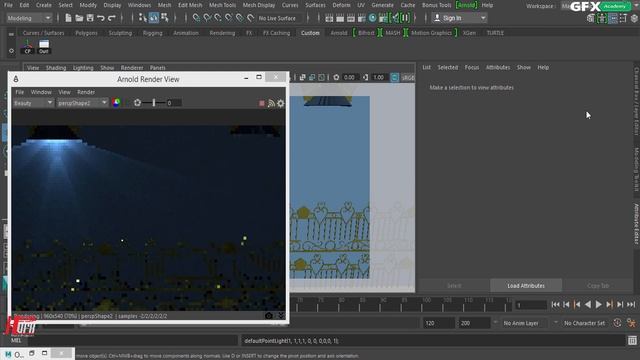The width and height of the screenshot is (640, 360).
Task: Click the Redo arrow icon
Action: point(112,18)
